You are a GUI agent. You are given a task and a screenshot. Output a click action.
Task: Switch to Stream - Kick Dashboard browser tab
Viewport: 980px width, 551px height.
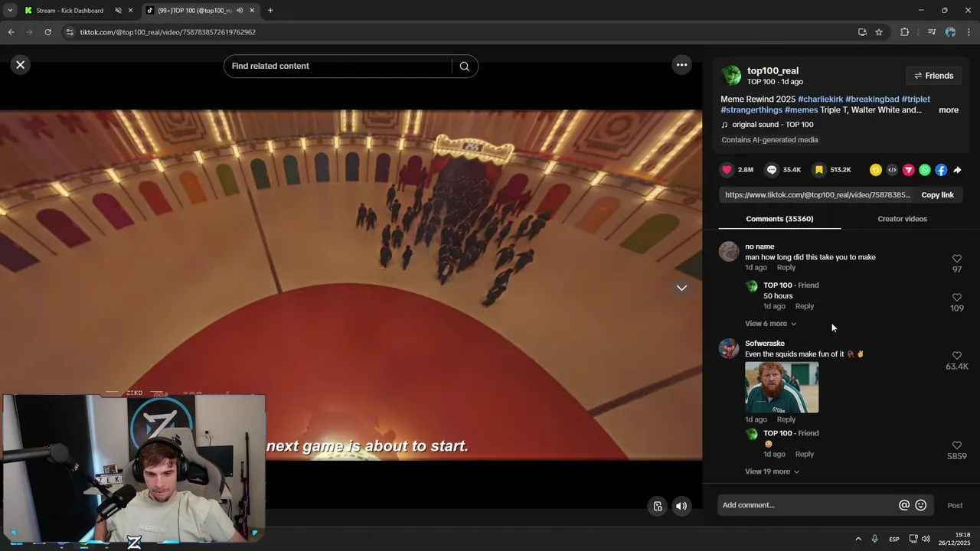69,11
